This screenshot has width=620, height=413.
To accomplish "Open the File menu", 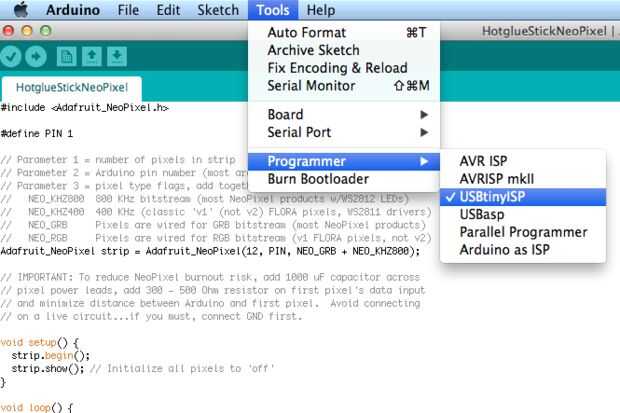I will 128,10.
